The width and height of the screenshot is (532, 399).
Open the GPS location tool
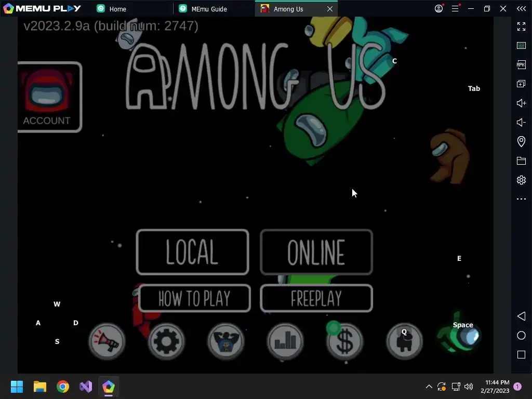point(521,141)
